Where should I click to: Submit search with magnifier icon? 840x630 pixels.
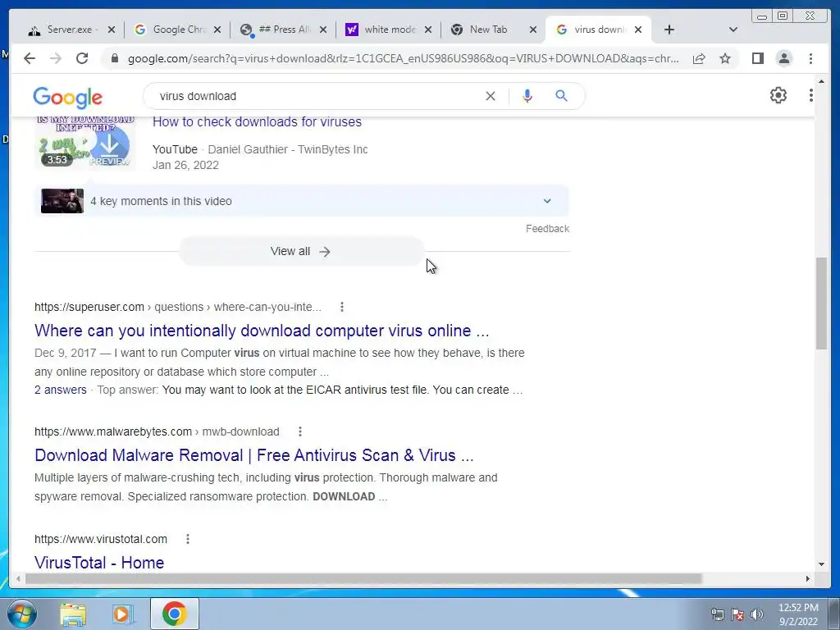pos(561,96)
